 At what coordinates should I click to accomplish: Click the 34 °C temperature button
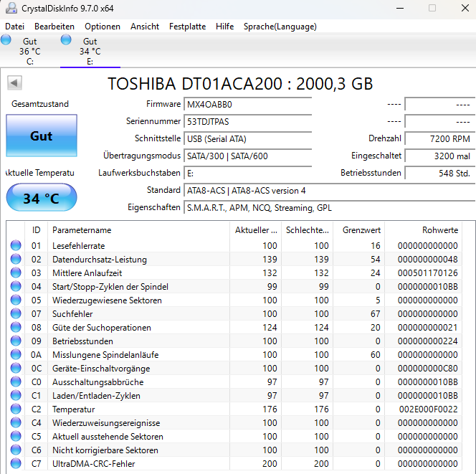[x=42, y=197]
